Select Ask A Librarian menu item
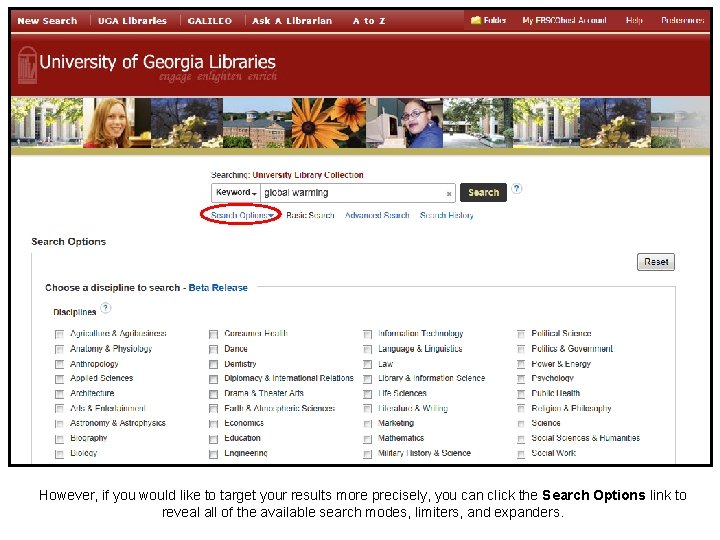This screenshot has height=540, width=720. coord(292,21)
